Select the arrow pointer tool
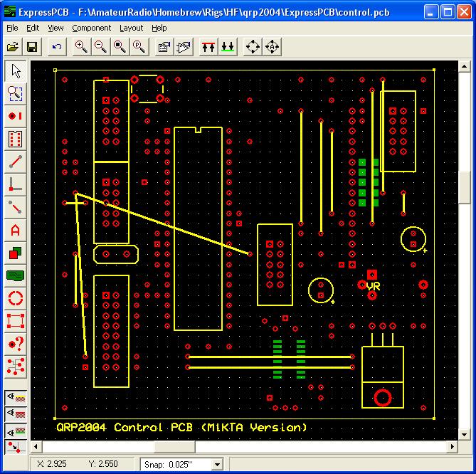 point(16,71)
